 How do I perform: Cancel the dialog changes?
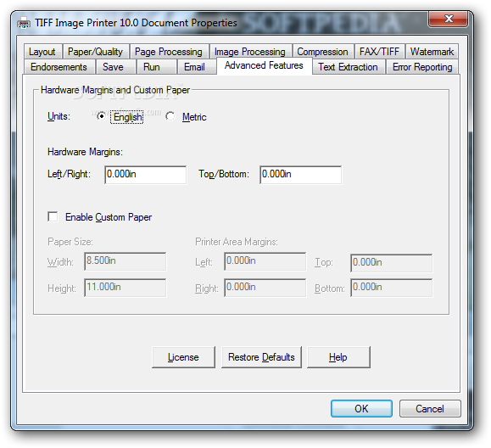[x=430, y=408]
